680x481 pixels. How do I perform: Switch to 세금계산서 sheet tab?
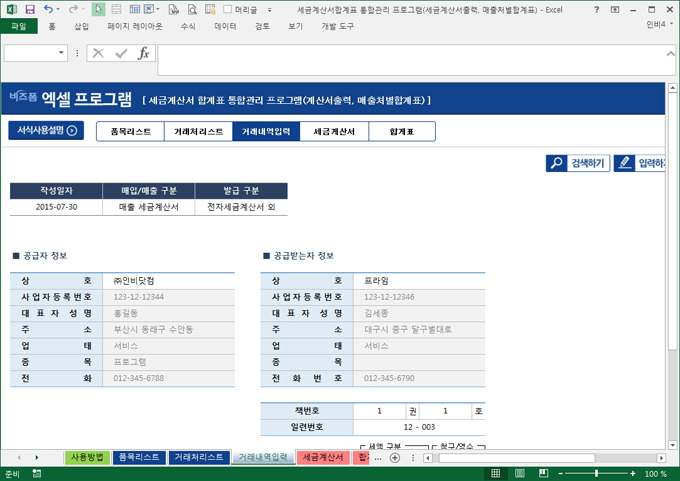click(323, 457)
